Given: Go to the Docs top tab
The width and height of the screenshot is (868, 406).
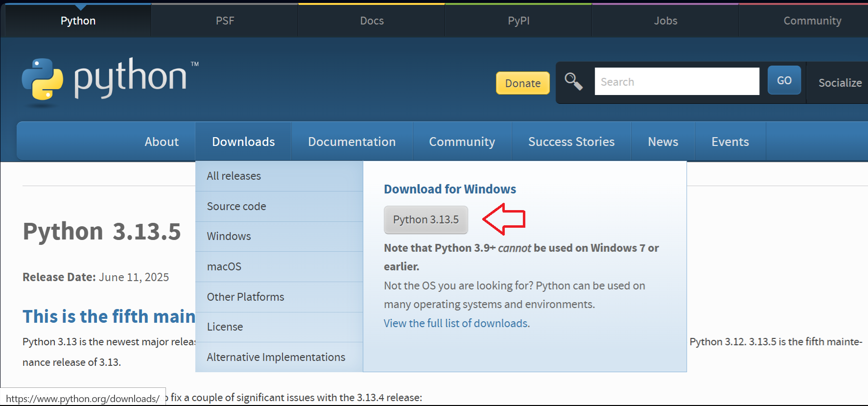Looking at the screenshot, I should (372, 21).
